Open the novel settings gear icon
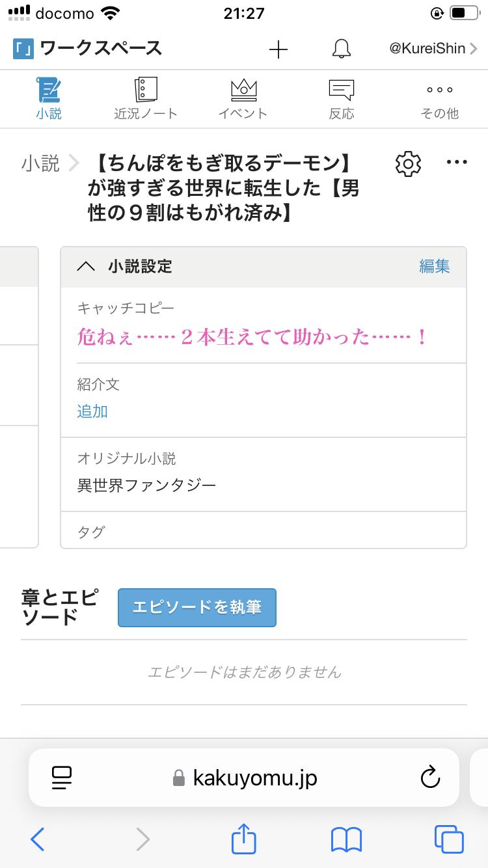Image resolution: width=488 pixels, height=868 pixels. pyautogui.click(x=408, y=163)
